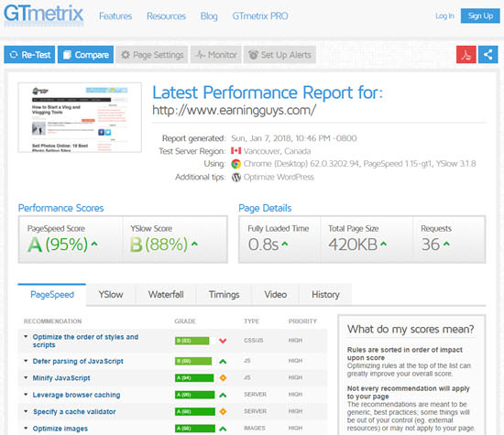
Task: Click green up arrow in Leverage caching row
Action: pos(223,395)
